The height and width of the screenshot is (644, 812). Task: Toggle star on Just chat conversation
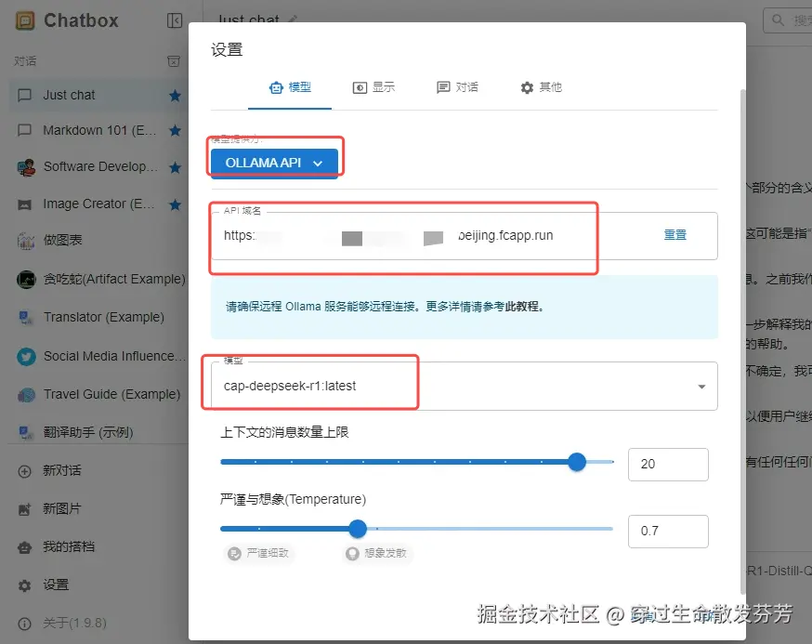click(x=175, y=96)
